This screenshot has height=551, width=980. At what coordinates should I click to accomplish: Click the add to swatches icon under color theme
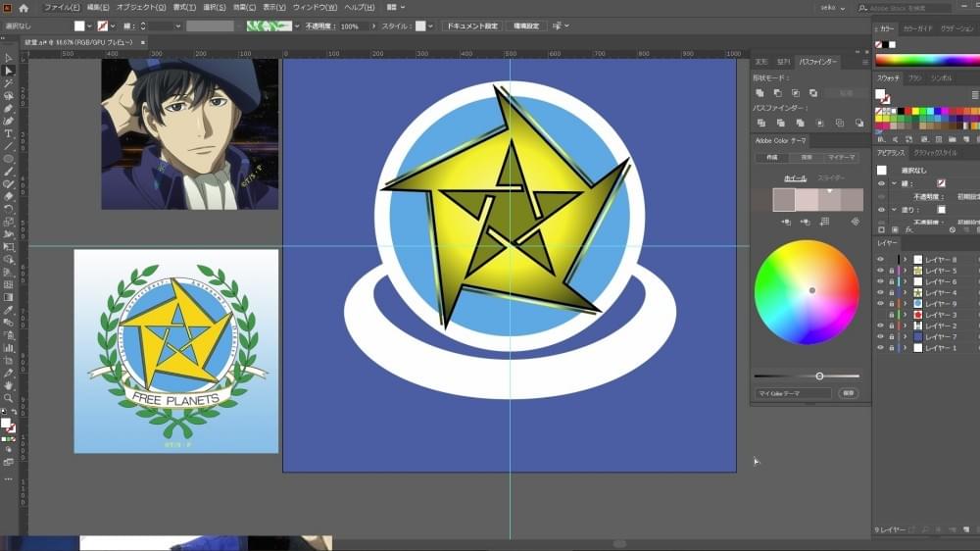click(x=824, y=222)
